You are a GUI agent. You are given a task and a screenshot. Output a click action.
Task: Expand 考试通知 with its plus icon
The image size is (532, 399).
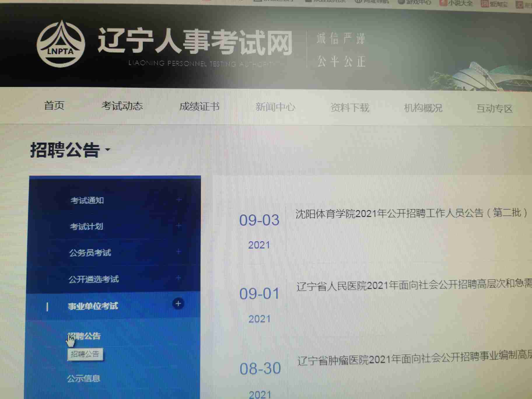point(179,200)
